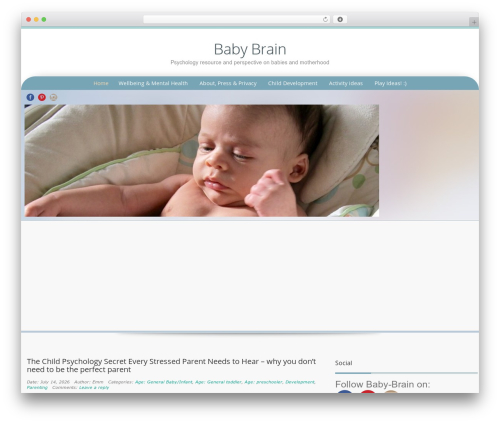The image size is (500, 423).
Task: Click the site tagline about babies and motherhood
Action: [x=250, y=62]
